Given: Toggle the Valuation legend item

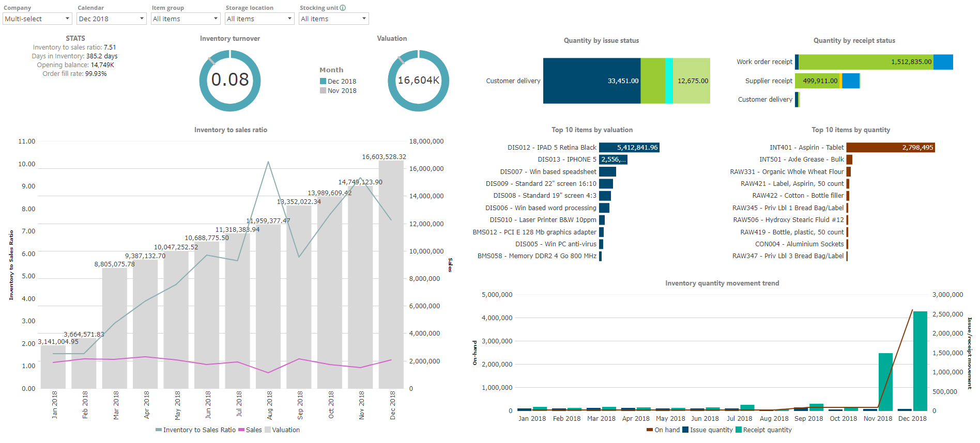Looking at the screenshot, I should point(282,430).
